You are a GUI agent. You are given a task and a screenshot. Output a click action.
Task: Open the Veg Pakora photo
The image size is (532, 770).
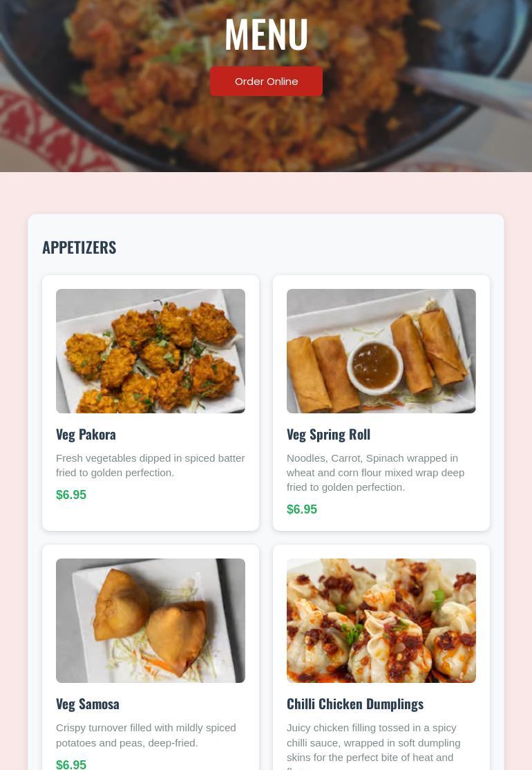tap(150, 351)
